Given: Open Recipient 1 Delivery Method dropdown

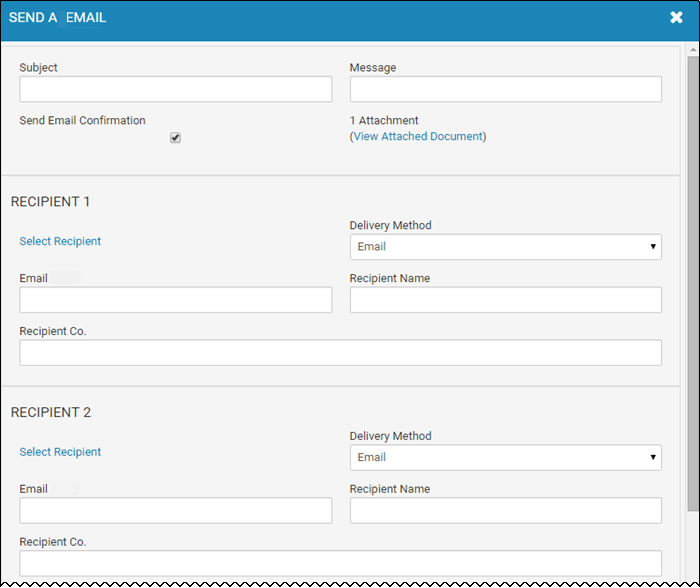Looking at the screenshot, I should tap(505, 246).
